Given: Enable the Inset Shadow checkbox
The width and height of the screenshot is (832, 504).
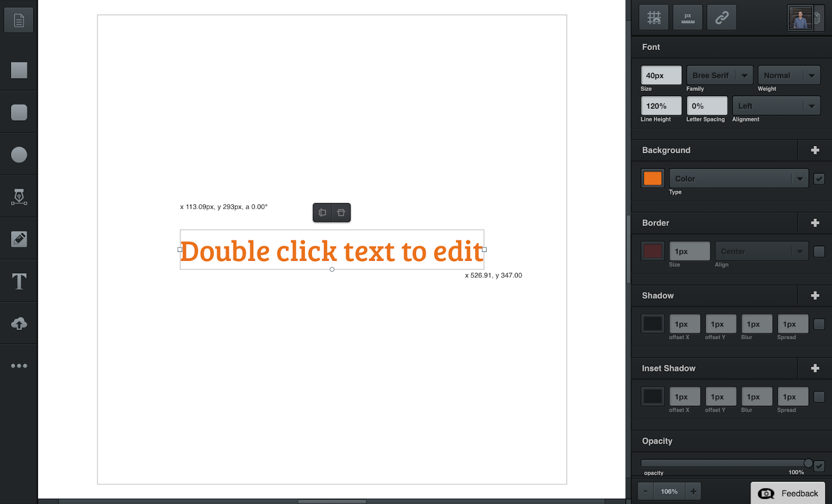Looking at the screenshot, I should (819, 397).
